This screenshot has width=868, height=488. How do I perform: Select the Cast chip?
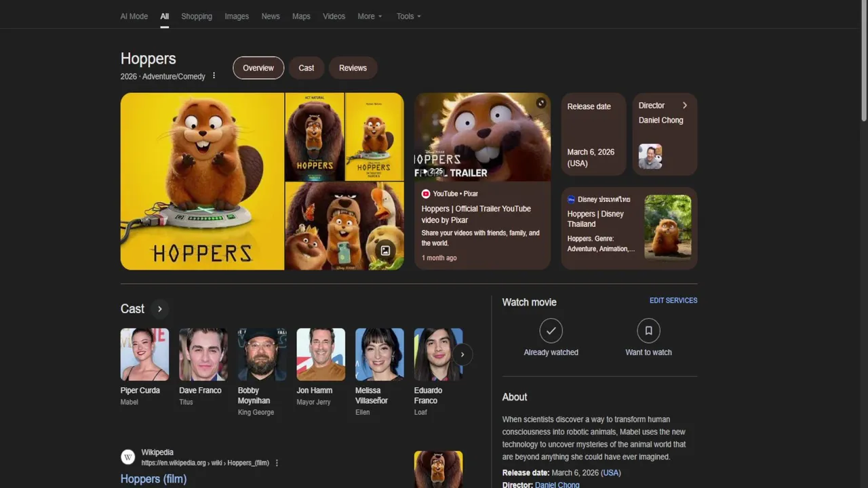point(307,68)
